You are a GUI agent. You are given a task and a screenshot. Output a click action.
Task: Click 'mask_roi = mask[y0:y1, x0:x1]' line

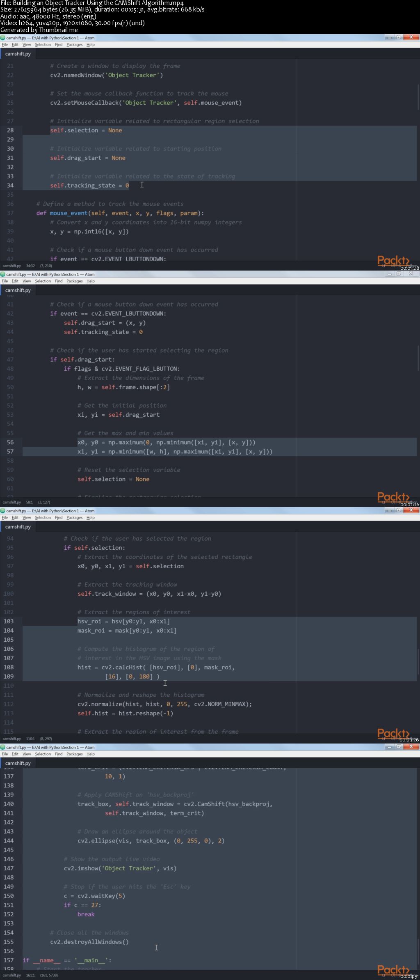pyautogui.click(x=127, y=630)
